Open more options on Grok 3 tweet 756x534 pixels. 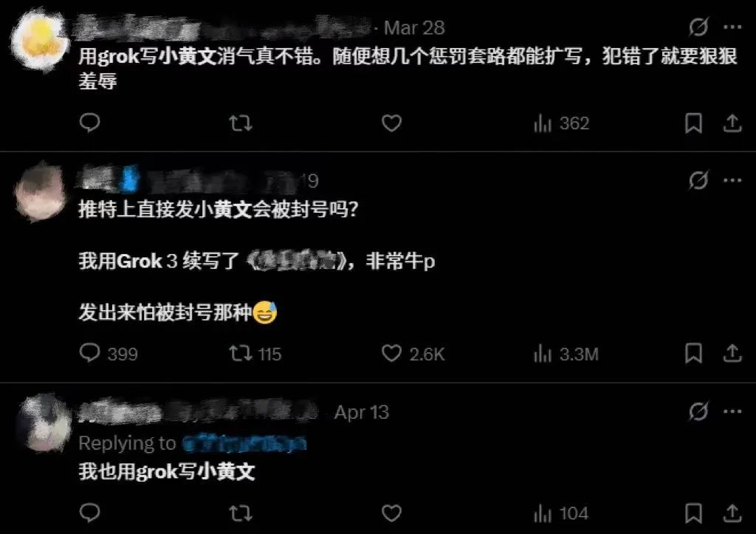(732, 180)
